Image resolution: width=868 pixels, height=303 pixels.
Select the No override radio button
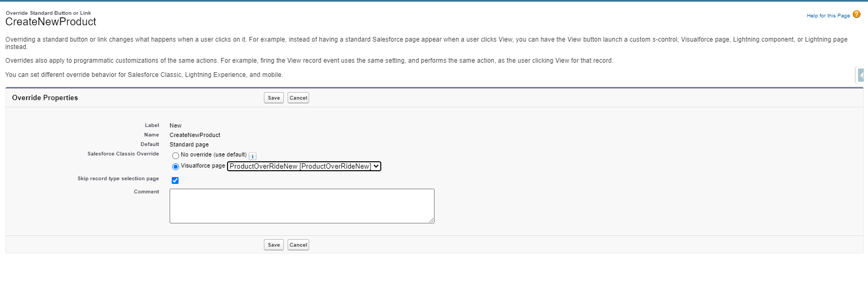176,156
